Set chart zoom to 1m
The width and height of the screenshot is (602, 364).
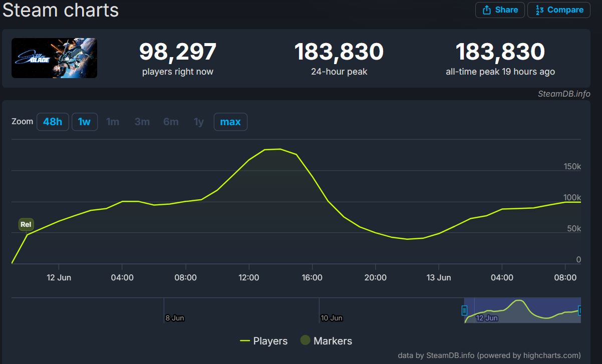[113, 122]
